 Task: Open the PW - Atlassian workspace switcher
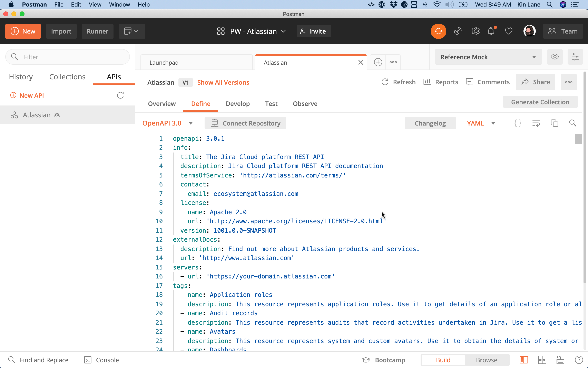tap(252, 31)
